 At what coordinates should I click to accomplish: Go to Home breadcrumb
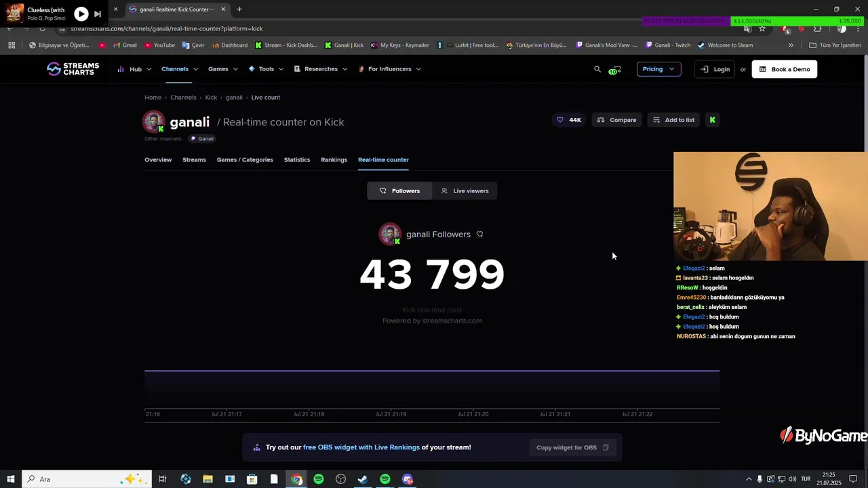tap(153, 98)
